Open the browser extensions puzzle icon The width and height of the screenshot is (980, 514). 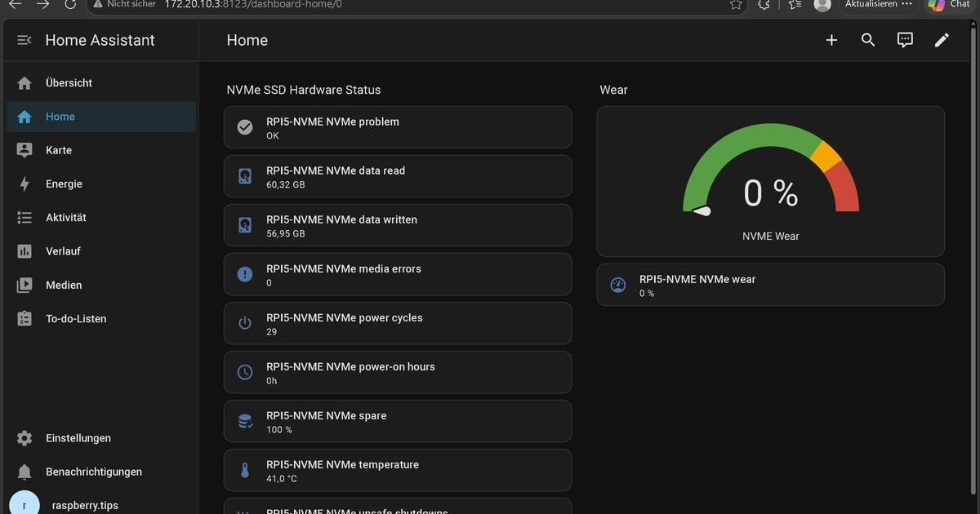[764, 4]
